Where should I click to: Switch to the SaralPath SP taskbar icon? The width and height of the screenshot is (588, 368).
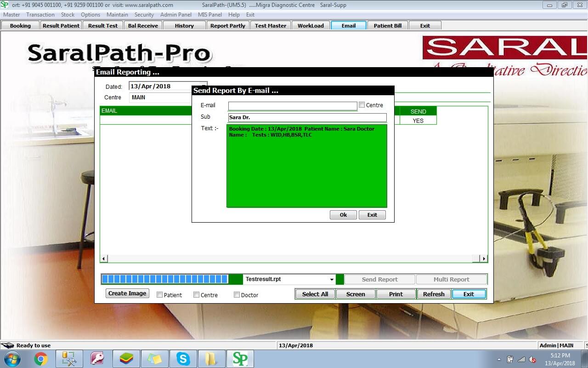coord(240,359)
